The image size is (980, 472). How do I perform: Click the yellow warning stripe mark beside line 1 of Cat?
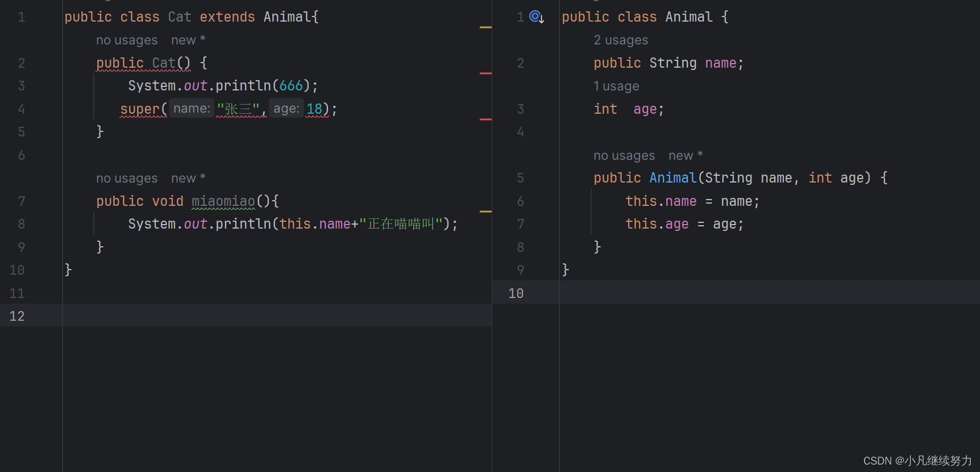(x=485, y=27)
